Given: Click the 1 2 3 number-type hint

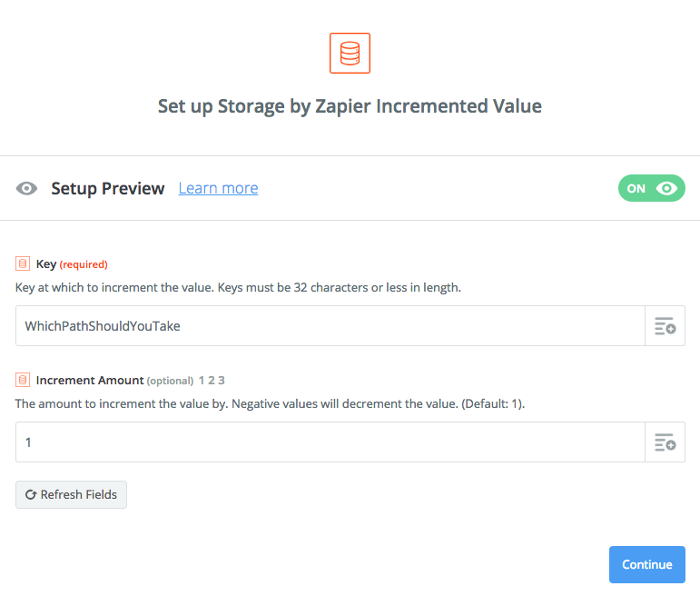Looking at the screenshot, I should pos(212,381).
